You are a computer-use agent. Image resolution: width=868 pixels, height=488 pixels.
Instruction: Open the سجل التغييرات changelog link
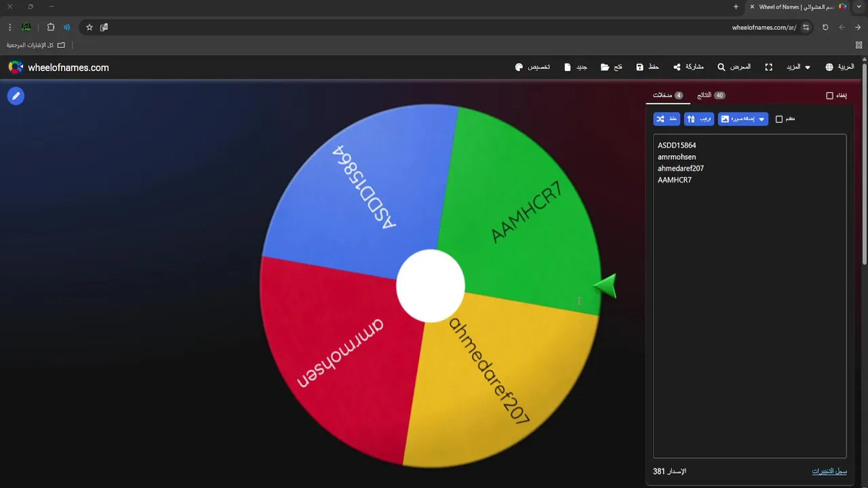829,471
